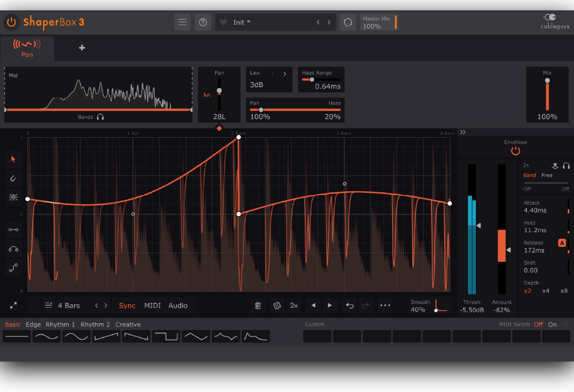
Task: Shift wave right with triangle arrow
Action: tap(330, 305)
